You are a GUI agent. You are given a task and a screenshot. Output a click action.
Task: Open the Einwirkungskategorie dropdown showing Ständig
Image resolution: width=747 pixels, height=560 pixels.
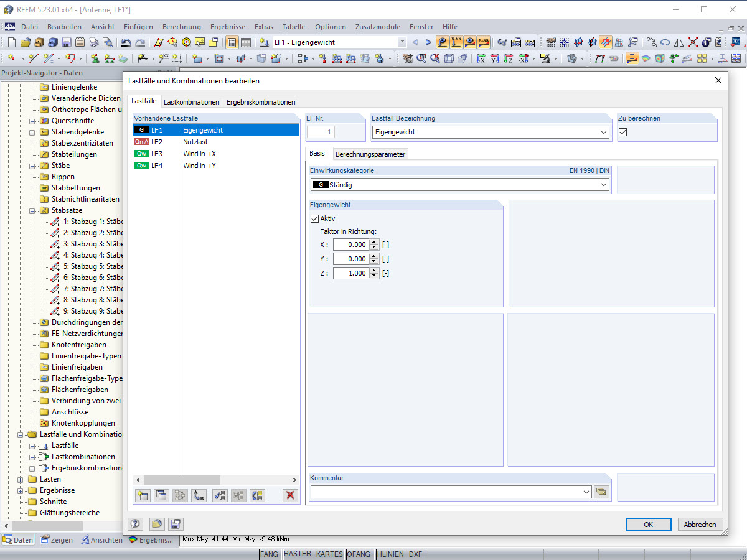tap(603, 184)
